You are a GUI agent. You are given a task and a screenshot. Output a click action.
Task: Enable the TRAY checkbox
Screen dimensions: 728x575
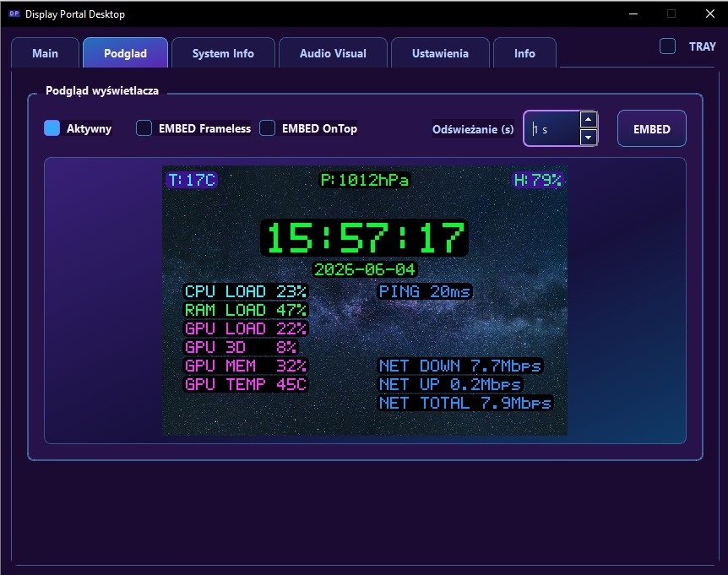668,46
